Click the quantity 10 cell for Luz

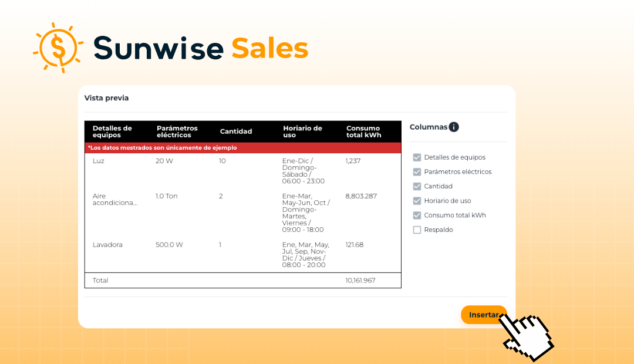click(222, 161)
